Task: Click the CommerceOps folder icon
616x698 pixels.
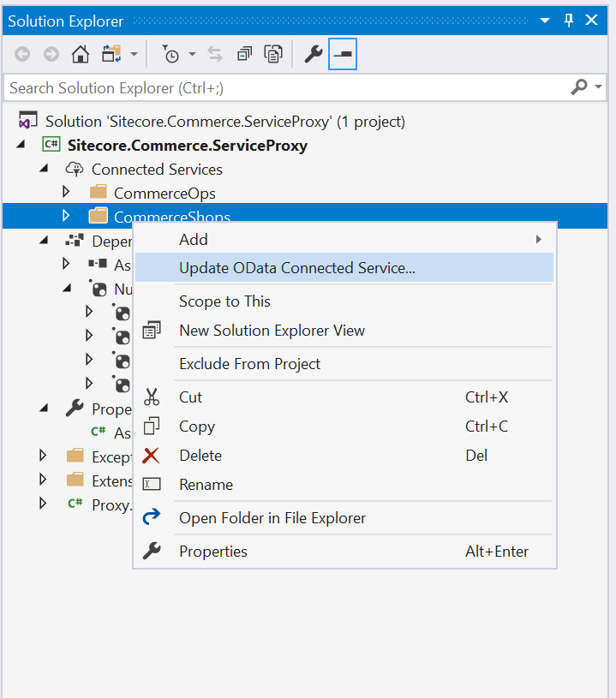Action: 98,192
